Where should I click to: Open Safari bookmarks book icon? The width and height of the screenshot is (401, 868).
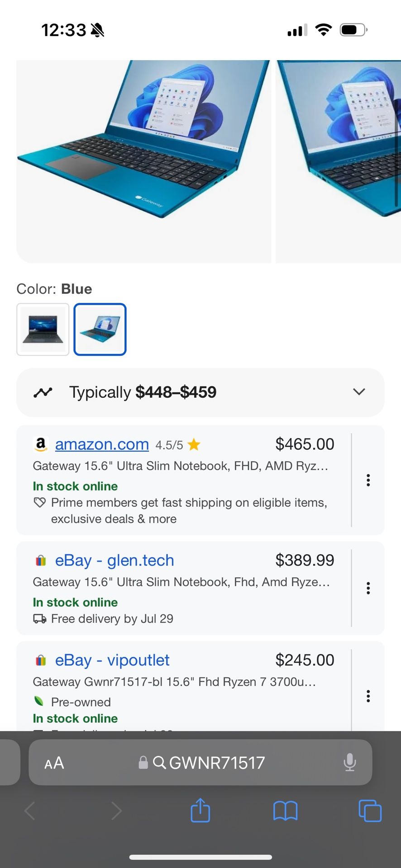pos(285,810)
